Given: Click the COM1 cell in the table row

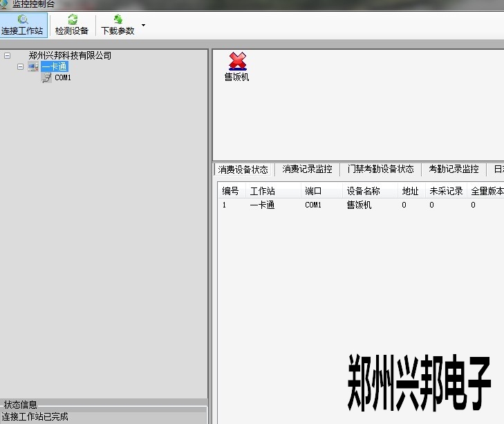Looking at the screenshot, I should click(313, 205).
